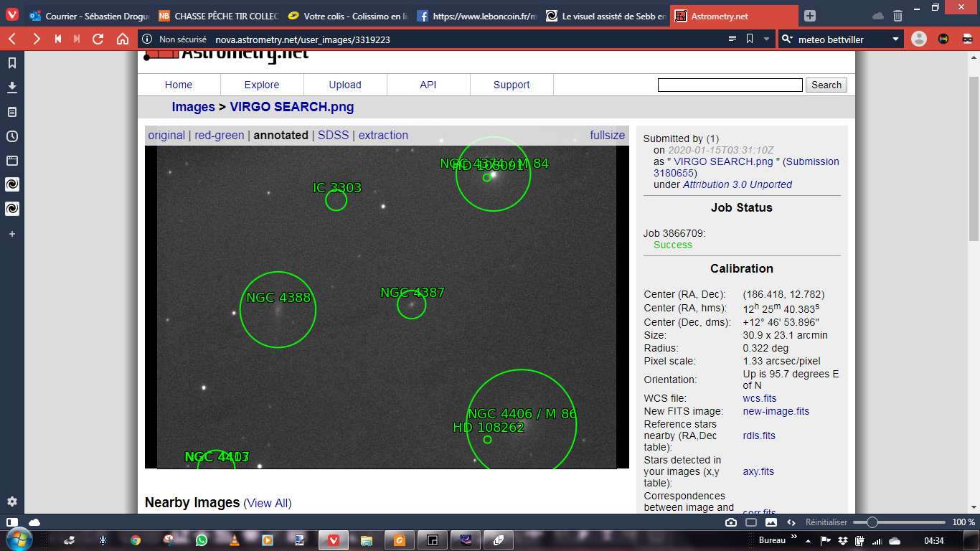Open History panel in sidebar
Viewport: 980px width, 551px height.
(12, 136)
